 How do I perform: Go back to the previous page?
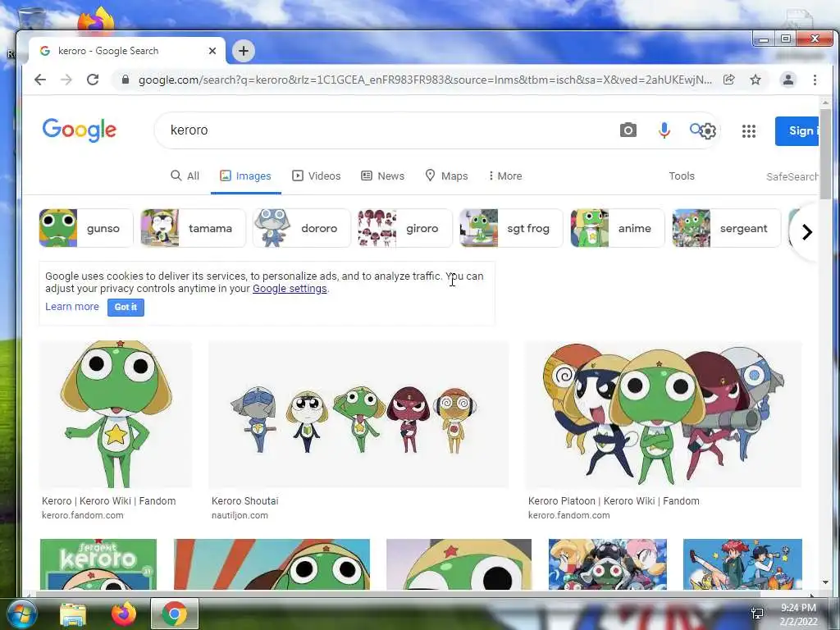pyautogui.click(x=40, y=80)
